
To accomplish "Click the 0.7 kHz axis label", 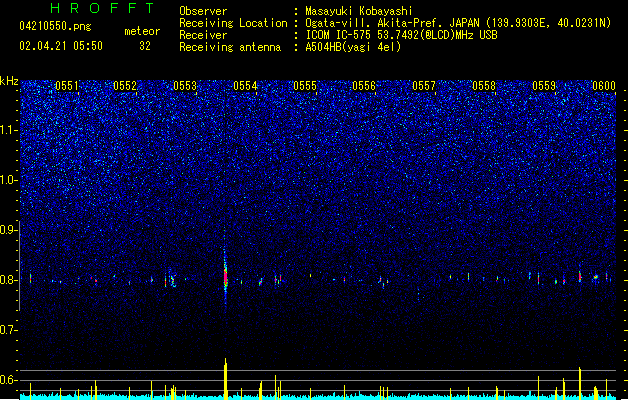I will pos(8,330).
